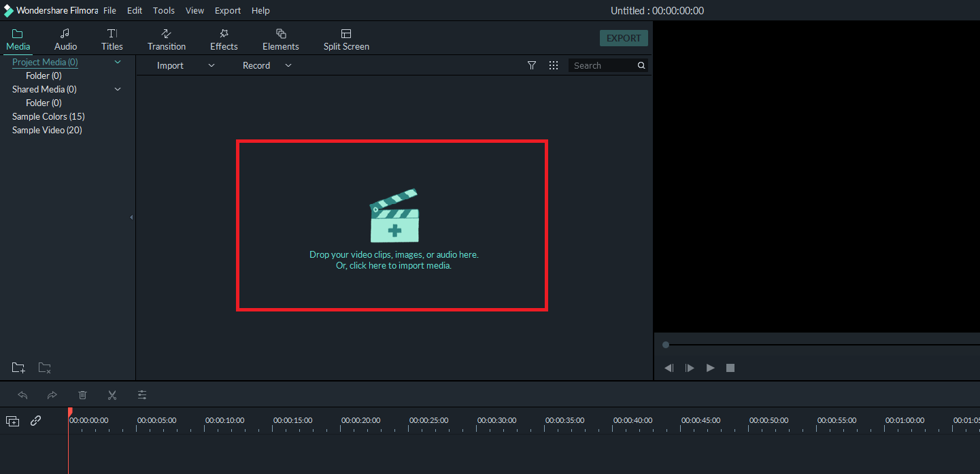Click here to import media link
980x474 pixels.
[394, 265]
